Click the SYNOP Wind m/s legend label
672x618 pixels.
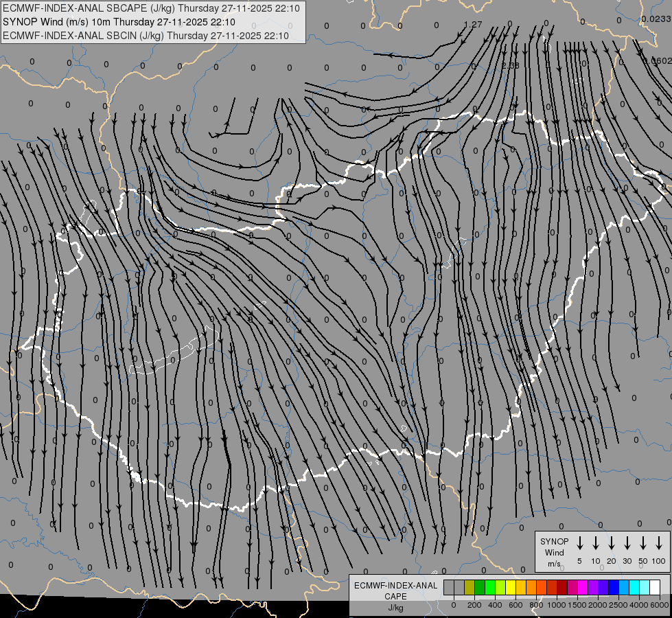tap(554, 552)
